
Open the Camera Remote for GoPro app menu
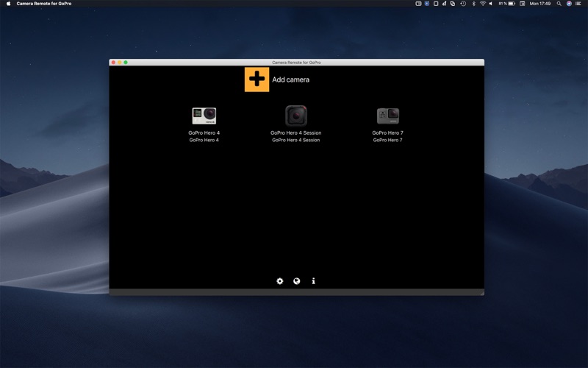tap(44, 4)
